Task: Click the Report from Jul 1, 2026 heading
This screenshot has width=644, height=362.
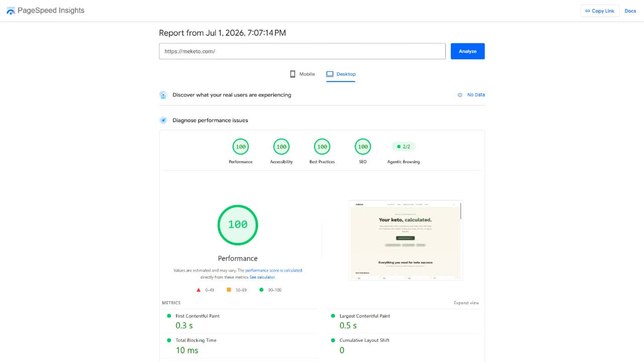Action: (x=222, y=33)
